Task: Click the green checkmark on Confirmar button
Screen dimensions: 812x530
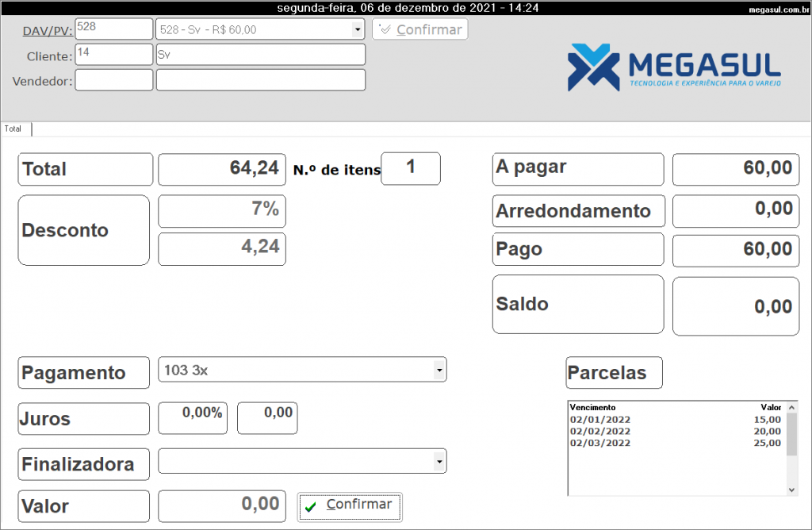Action: (311, 506)
